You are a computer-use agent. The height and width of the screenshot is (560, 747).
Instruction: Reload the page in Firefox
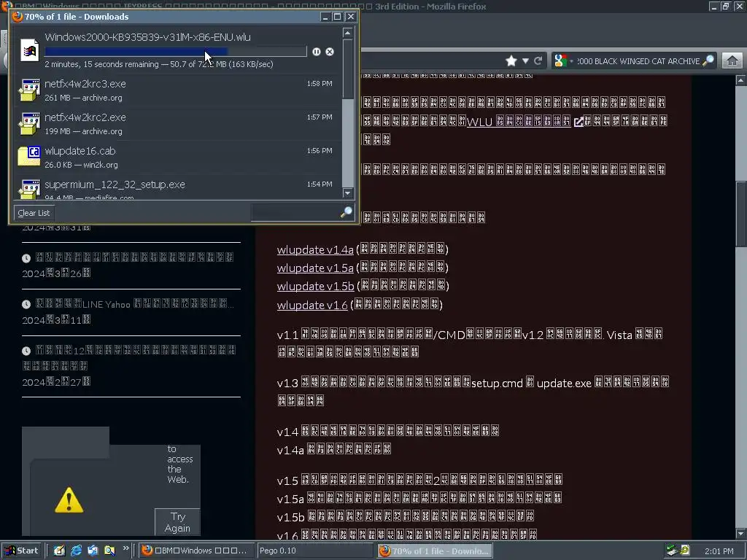pyautogui.click(x=538, y=61)
